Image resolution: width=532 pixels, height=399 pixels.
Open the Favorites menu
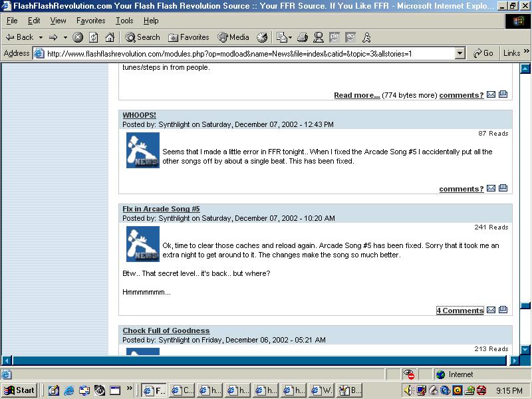90,21
